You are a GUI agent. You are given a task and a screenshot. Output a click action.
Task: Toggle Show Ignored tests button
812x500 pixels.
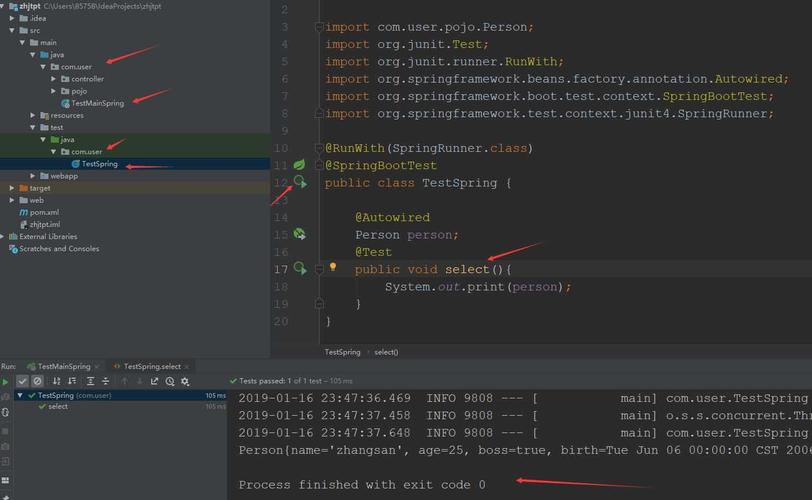click(x=37, y=381)
